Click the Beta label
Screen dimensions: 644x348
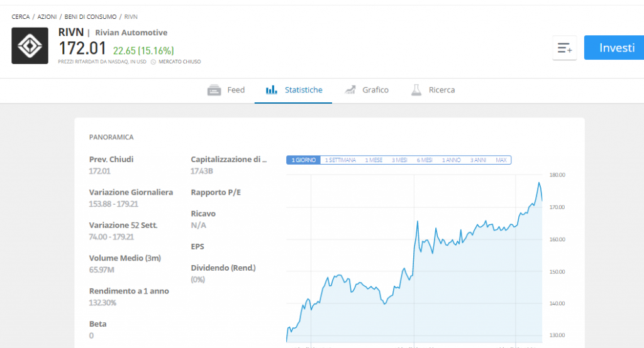[x=97, y=324]
